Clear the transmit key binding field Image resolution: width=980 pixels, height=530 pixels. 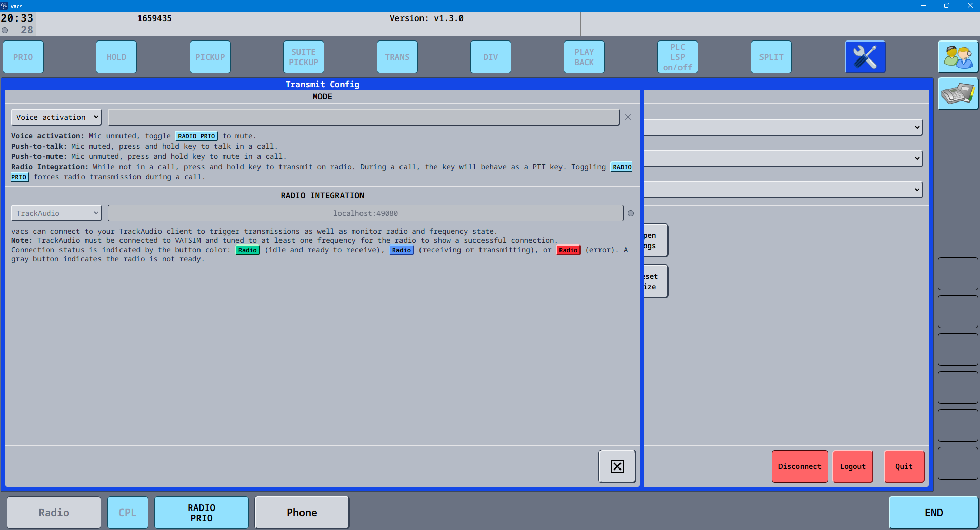tap(628, 117)
